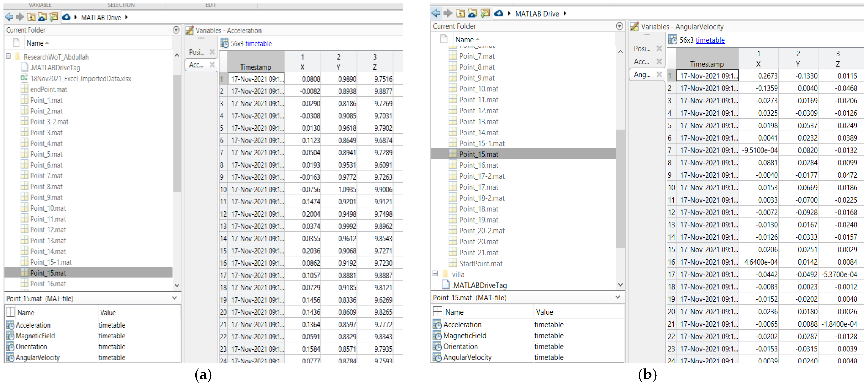The width and height of the screenshot is (868, 387).
Task: Open the left Current Folder panel actions dropdown
Action: 176,30
